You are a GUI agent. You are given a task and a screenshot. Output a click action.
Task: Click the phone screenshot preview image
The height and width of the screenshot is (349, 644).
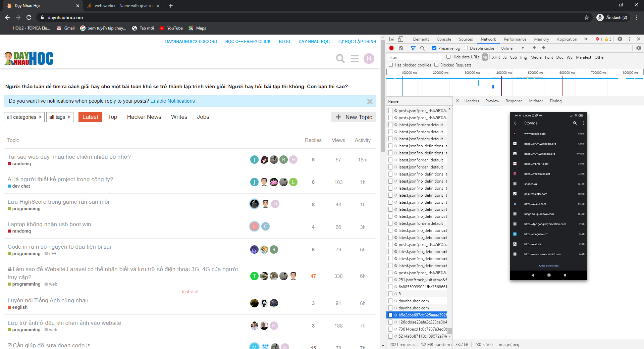(549, 196)
